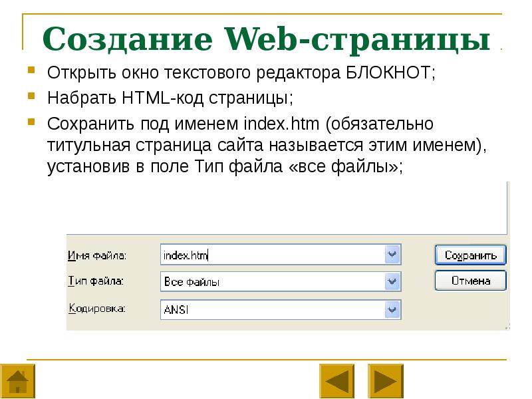Go to next slide with right arrow
The height and width of the screenshot is (399, 532).
[386, 382]
